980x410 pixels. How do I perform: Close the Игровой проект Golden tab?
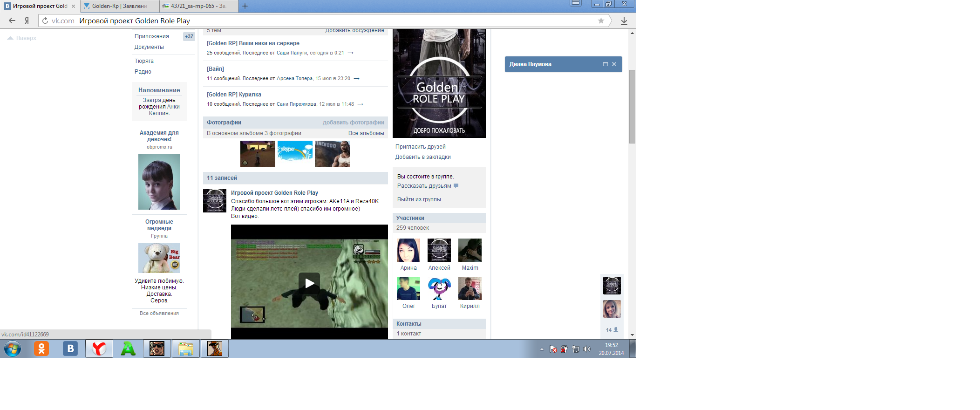click(73, 6)
